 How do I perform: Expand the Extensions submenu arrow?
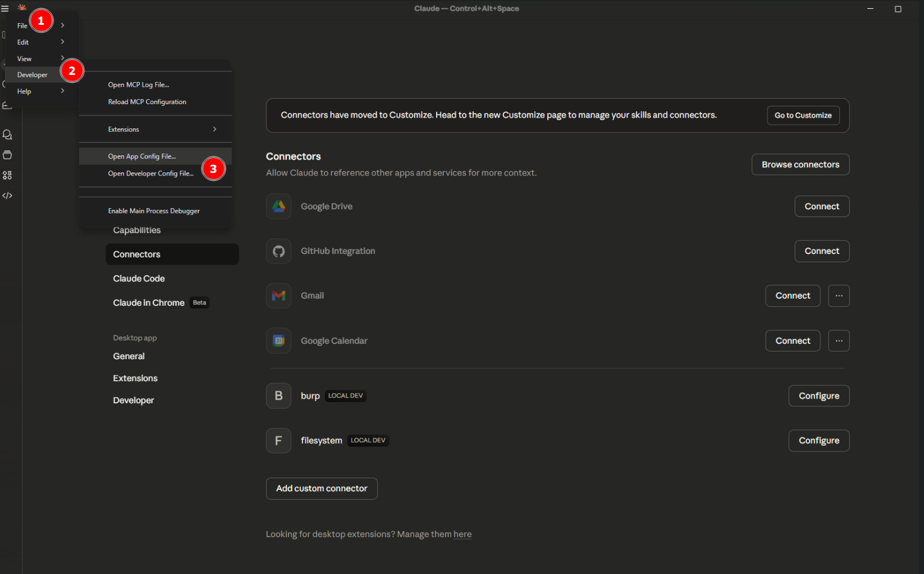214,129
